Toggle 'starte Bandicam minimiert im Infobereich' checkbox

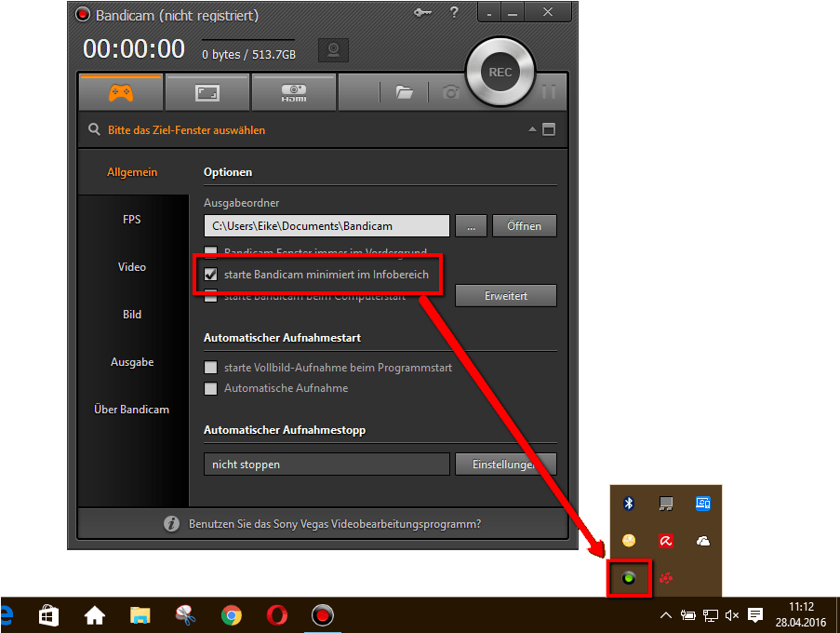(x=210, y=275)
